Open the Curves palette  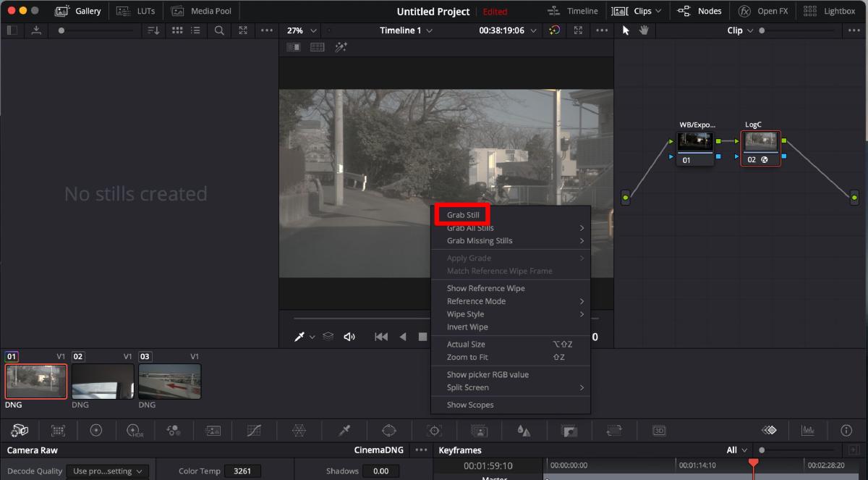tap(254, 430)
